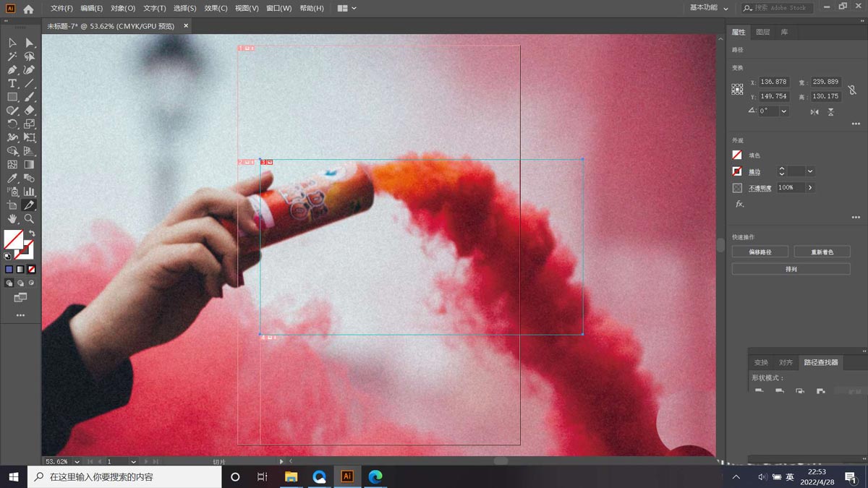This screenshot has width=868, height=488.
Task: Open 描边 stroke panel link
Action: coord(754,172)
